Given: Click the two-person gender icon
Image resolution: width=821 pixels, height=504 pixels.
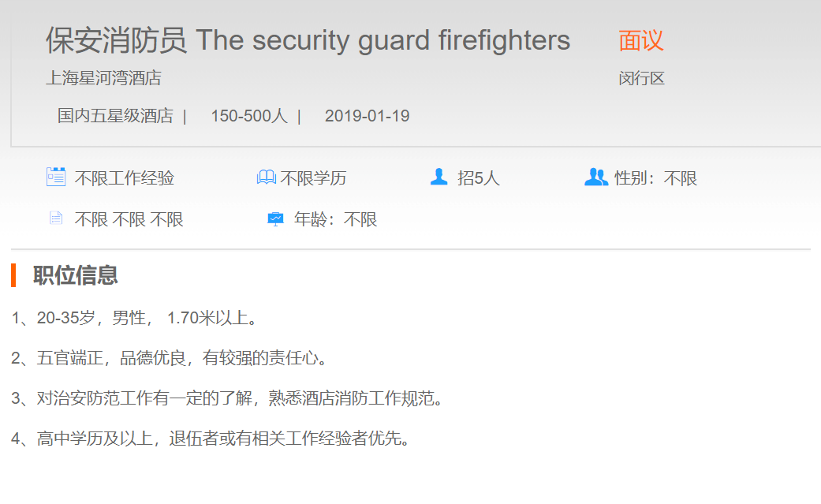Looking at the screenshot, I should pyautogui.click(x=595, y=177).
